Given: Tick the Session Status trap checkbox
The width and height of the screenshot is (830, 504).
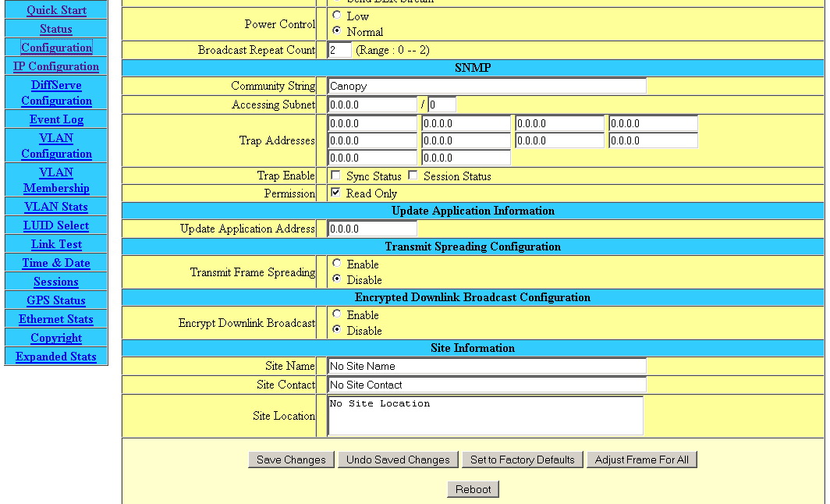Looking at the screenshot, I should pyautogui.click(x=413, y=176).
